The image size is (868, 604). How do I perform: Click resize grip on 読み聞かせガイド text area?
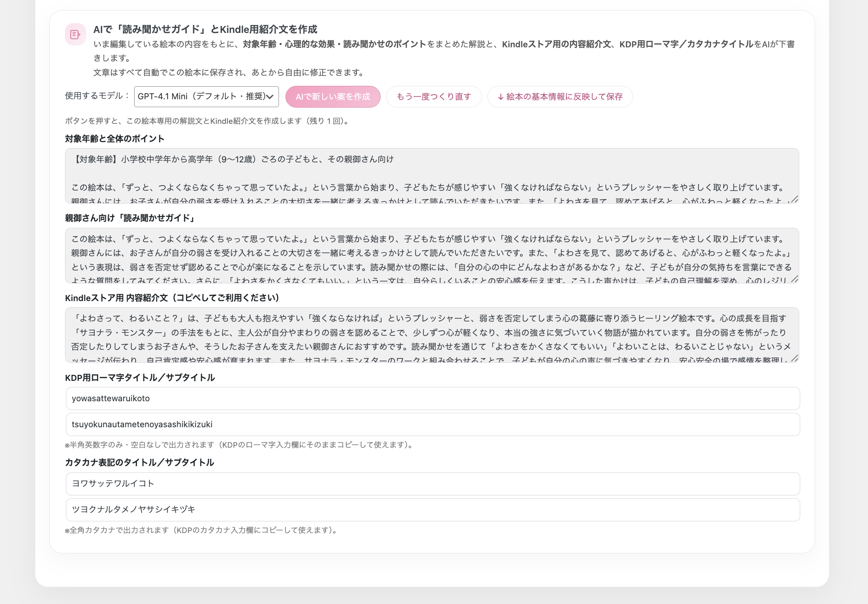tap(795, 279)
